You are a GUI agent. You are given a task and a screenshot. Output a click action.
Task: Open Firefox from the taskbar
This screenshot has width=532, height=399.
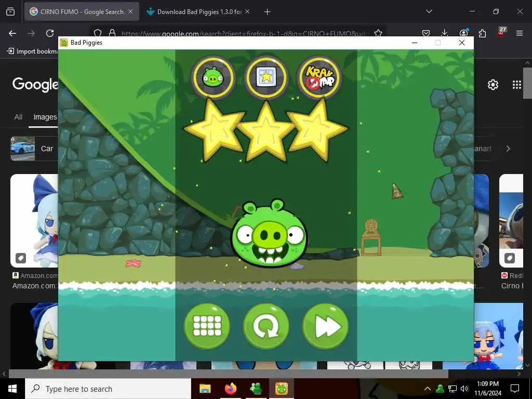(x=231, y=389)
